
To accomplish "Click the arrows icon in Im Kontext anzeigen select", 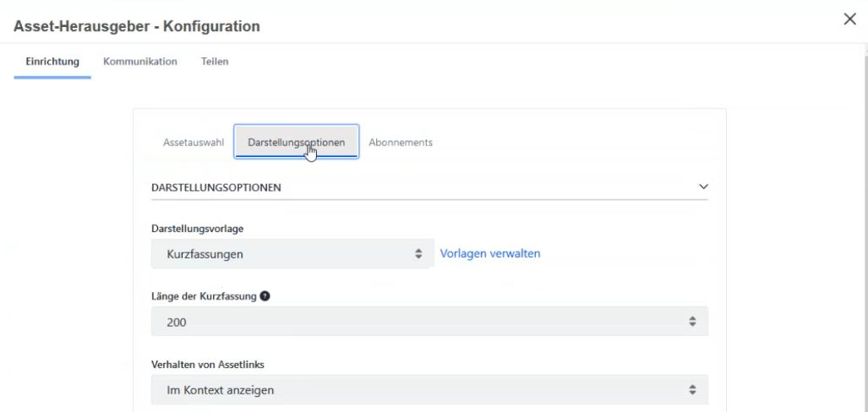I will (x=692, y=390).
